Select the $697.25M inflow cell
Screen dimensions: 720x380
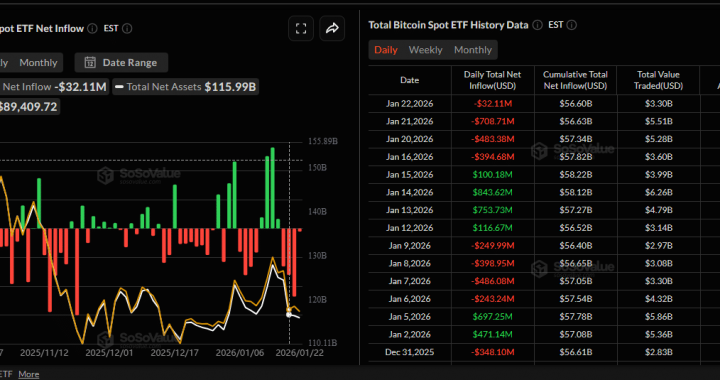[493, 317]
